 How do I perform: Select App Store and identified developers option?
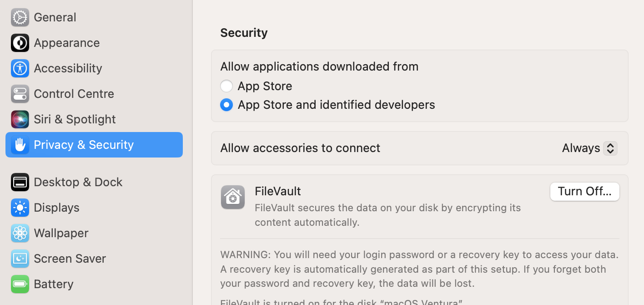pyautogui.click(x=226, y=105)
